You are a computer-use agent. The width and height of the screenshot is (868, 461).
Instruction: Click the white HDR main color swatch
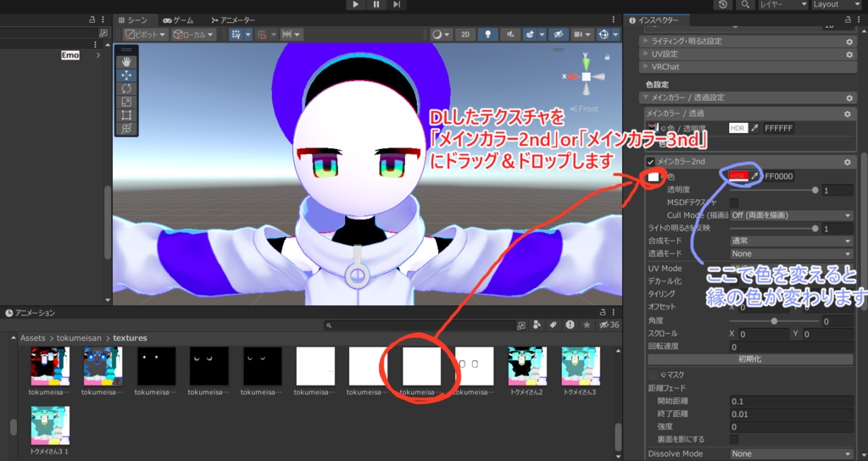(738, 128)
